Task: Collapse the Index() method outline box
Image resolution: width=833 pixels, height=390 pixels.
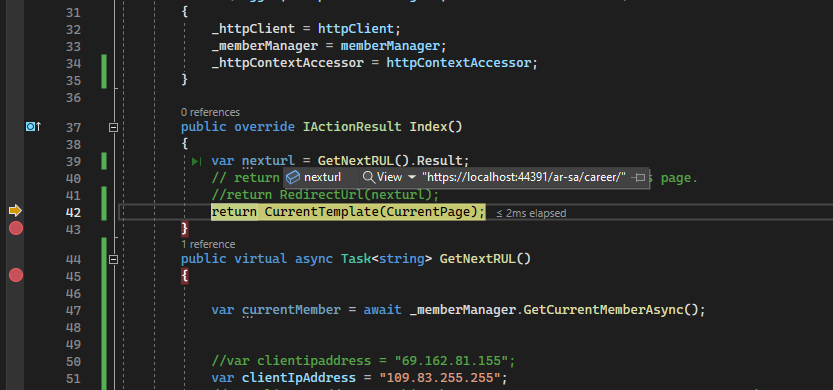Action: 113,128
